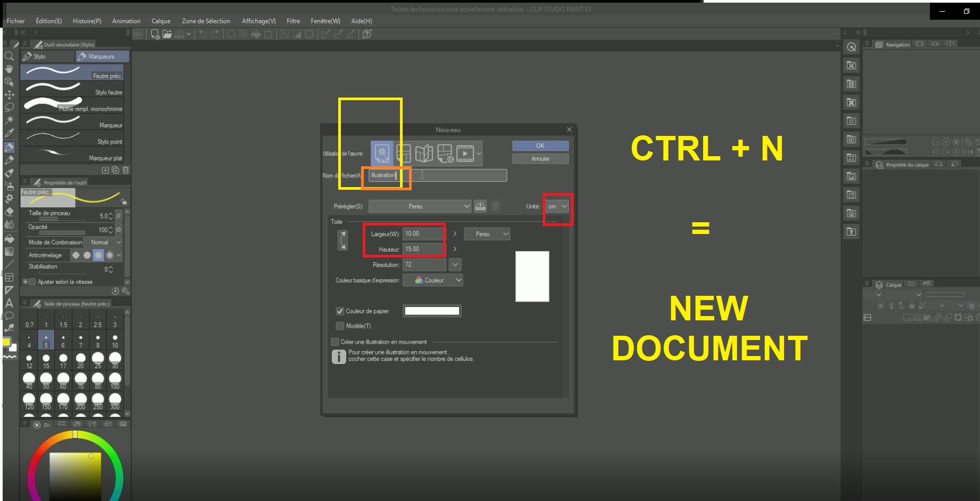Choose brush size 100 preset
Viewport: 980px width, 501px height.
(115, 381)
